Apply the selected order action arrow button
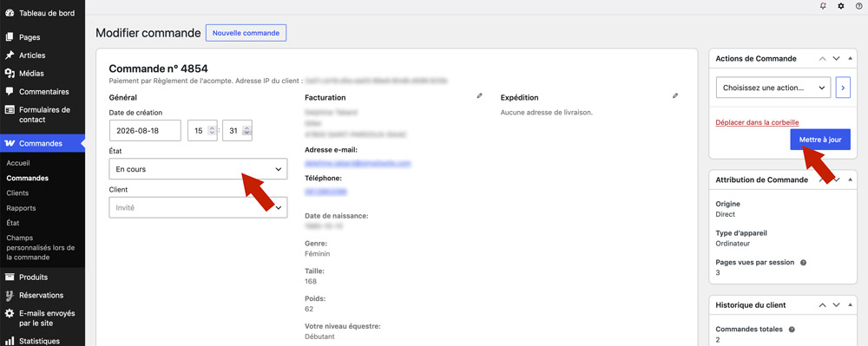This screenshot has width=868, height=346. point(843,88)
